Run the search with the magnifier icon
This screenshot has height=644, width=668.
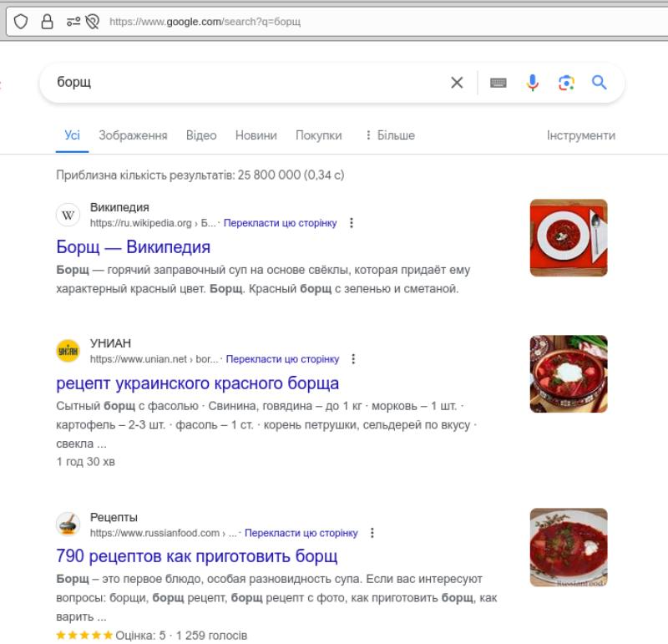point(600,83)
